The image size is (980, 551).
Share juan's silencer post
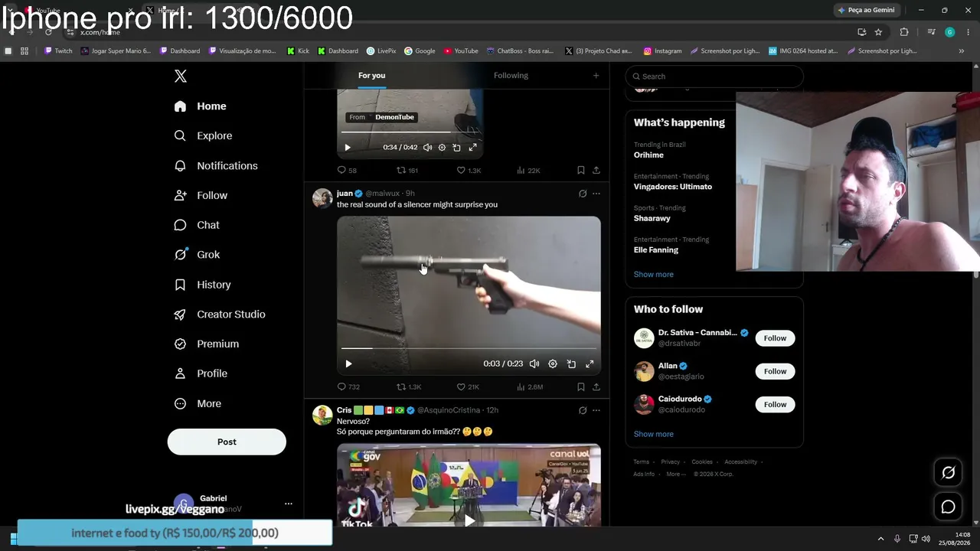coord(596,387)
